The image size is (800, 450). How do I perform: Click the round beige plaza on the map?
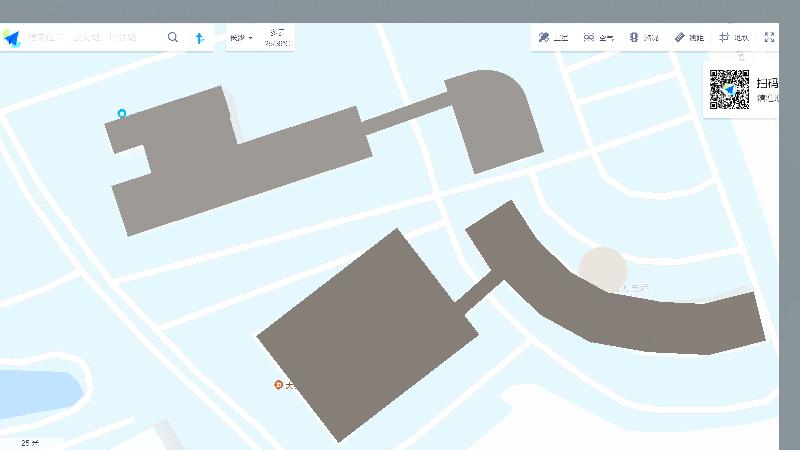click(x=603, y=270)
